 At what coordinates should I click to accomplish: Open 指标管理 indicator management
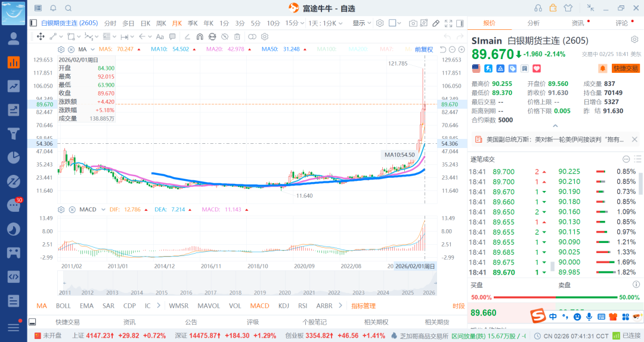364,306
